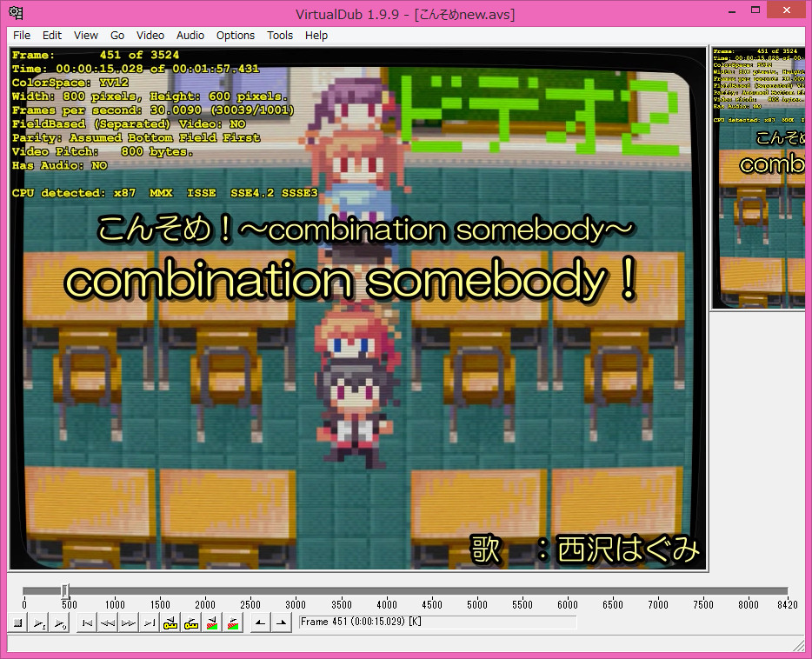Click the 7000 tick on the timeline
Image resolution: width=812 pixels, height=659 pixels.
[657, 604]
